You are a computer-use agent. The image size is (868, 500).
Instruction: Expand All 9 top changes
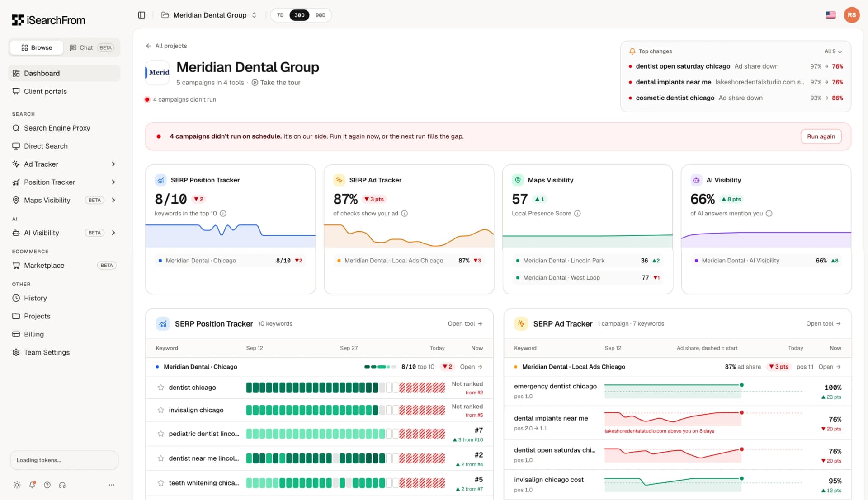pos(833,51)
